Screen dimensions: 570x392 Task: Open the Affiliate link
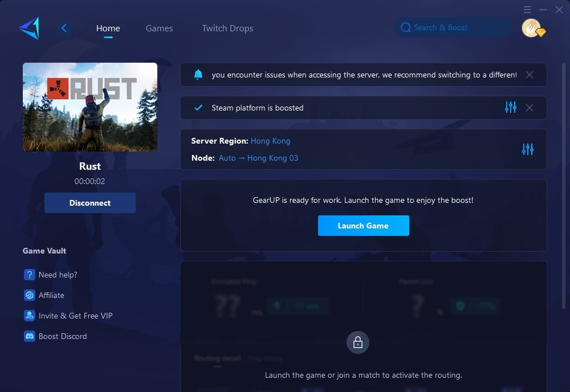pos(51,295)
